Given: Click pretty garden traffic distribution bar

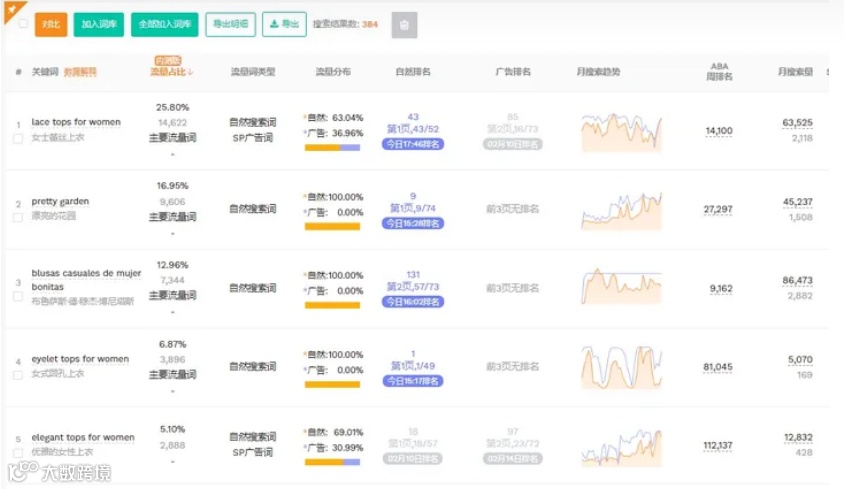Looking at the screenshot, I should pyautogui.click(x=332, y=227).
